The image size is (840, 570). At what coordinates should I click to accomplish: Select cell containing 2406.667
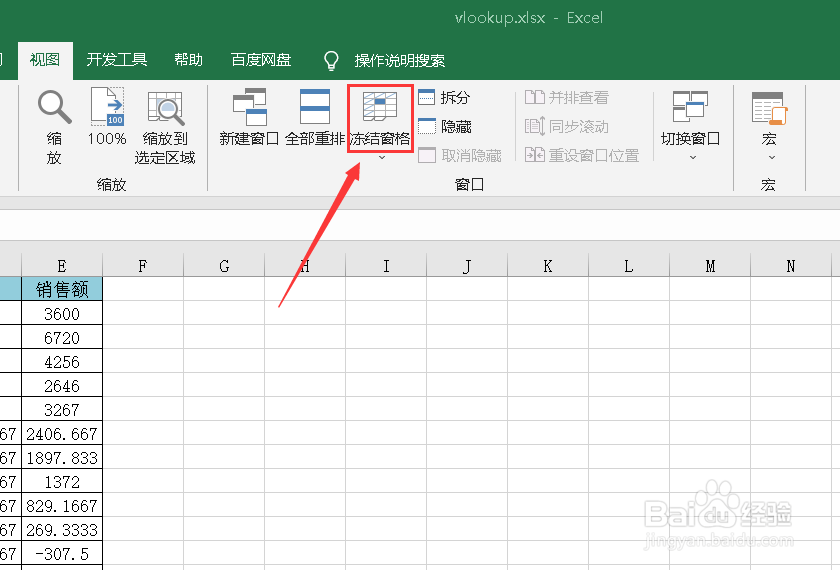62,433
